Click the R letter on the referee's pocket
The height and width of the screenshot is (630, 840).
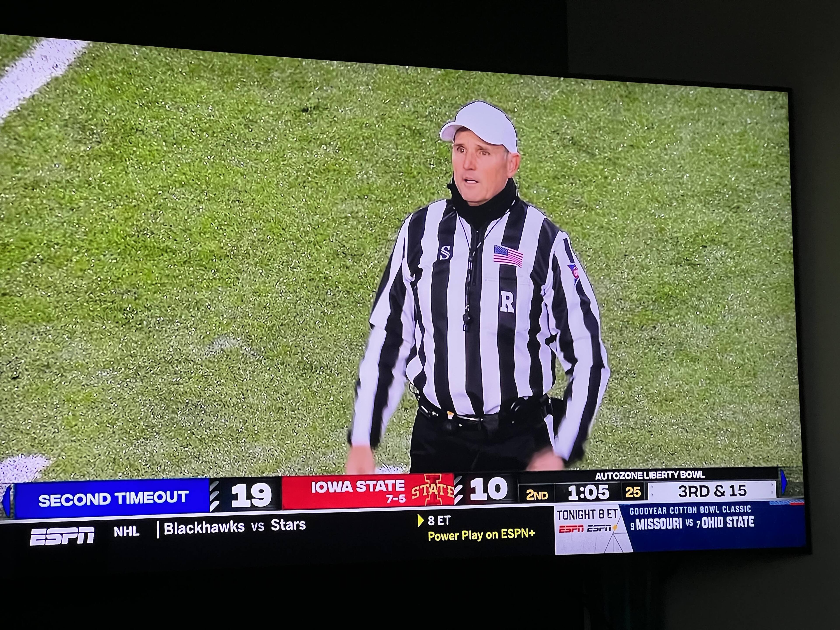(x=507, y=302)
